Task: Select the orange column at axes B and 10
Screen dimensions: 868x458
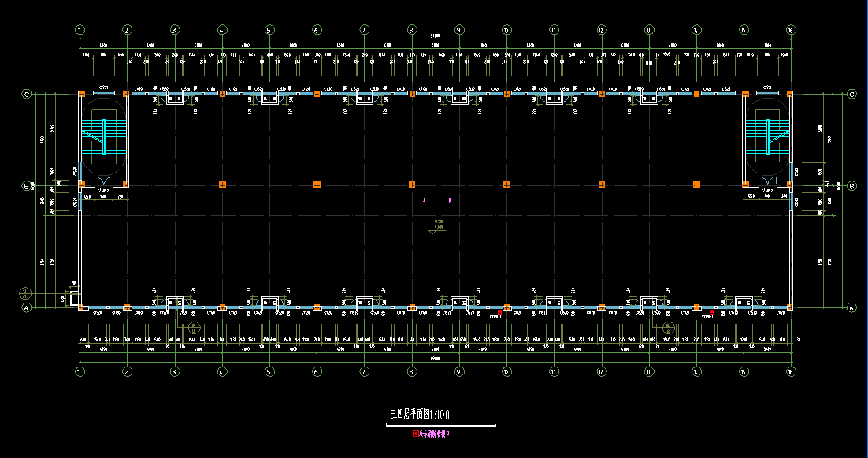Action: [506, 184]
